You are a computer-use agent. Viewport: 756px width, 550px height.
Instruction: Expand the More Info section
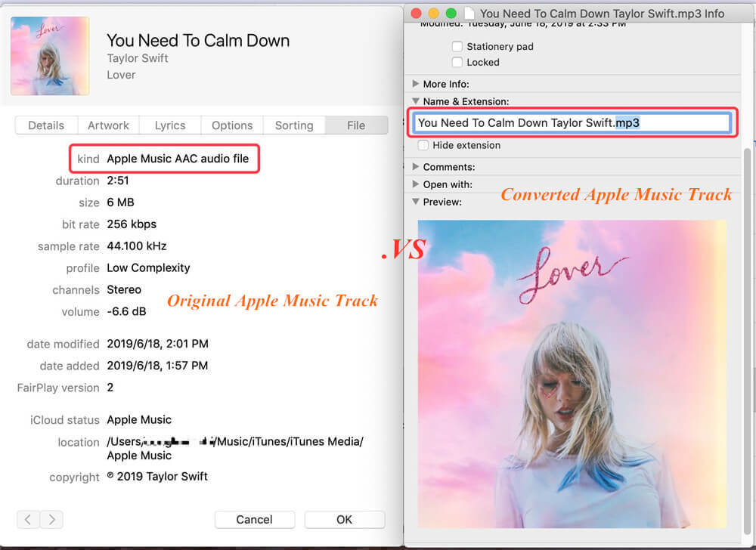416,84
